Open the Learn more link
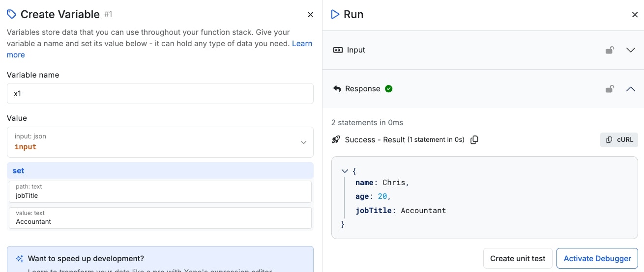This screenshot has height=272, width=644. point(159,49)
